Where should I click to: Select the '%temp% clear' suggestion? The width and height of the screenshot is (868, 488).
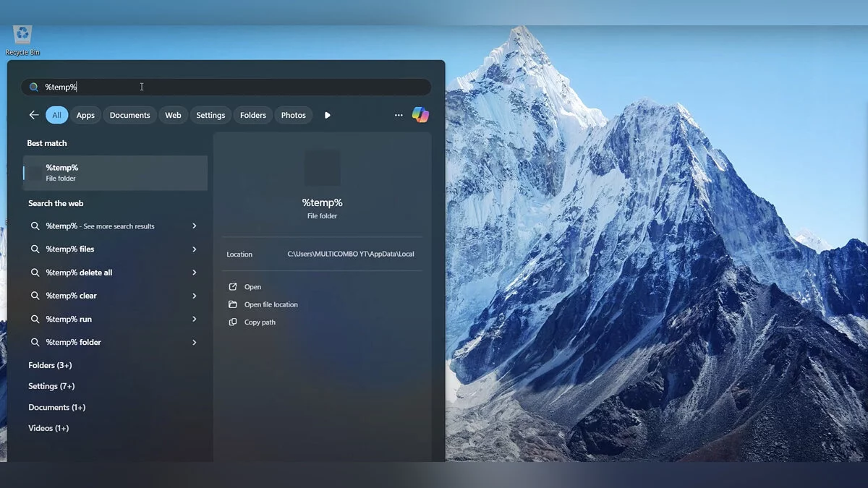116,296
